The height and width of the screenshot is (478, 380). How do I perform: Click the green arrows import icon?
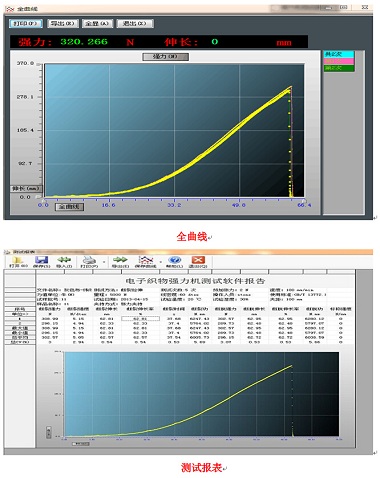tap(64, 262)
